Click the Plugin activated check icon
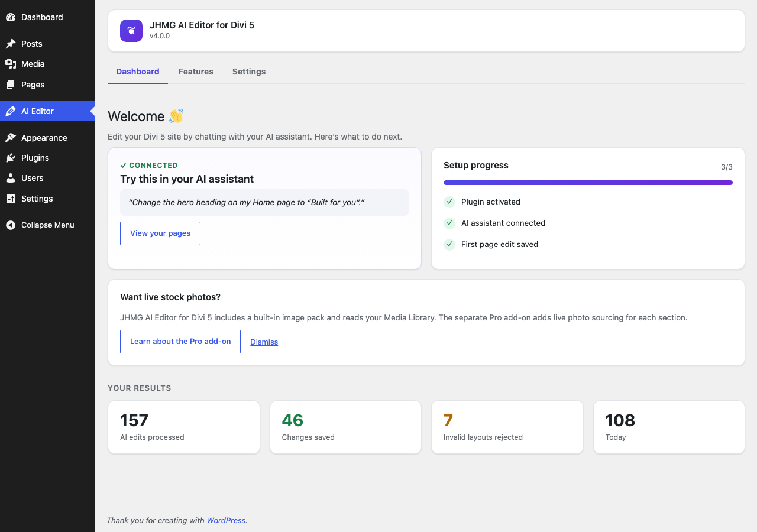 449,202
